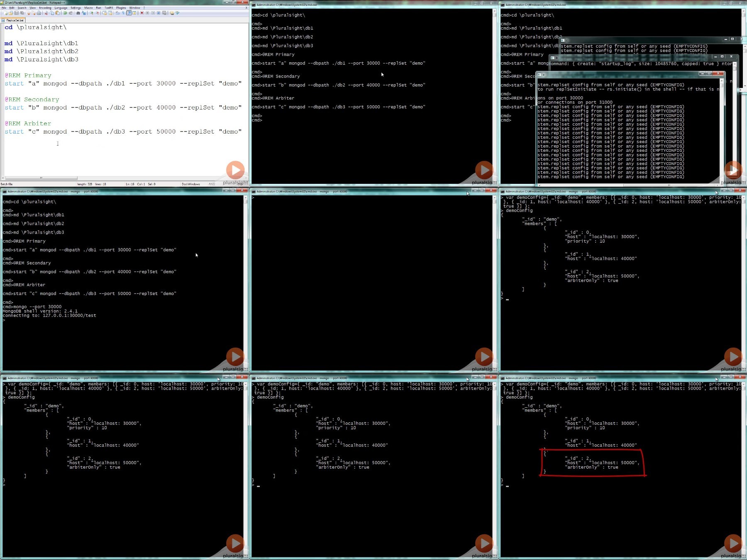Click the Save file toolbar icon
Image resolution: width=747 pixels, height=560 pixels.
pyautogui.click(x=17, y=13)
